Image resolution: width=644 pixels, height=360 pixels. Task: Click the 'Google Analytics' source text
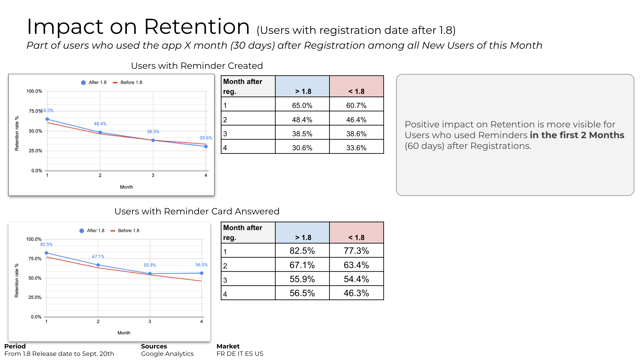point(167,354)
